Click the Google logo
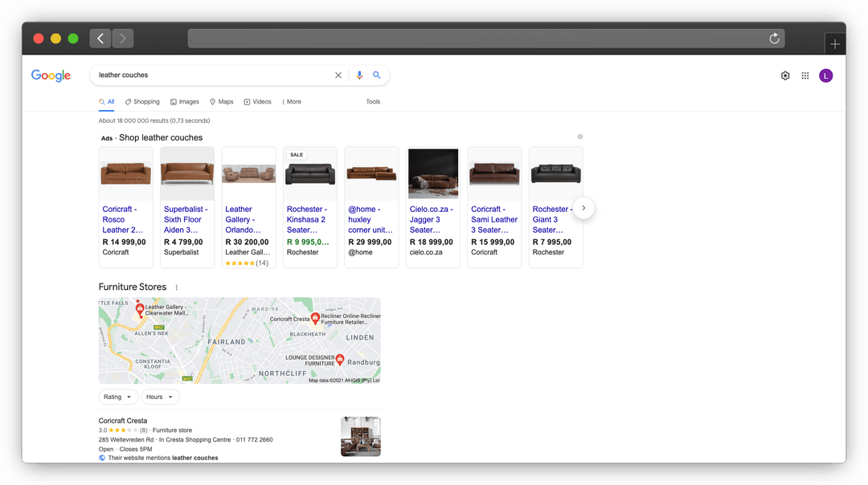The width and height of the screenshot is (868, 485). [51, 75]
